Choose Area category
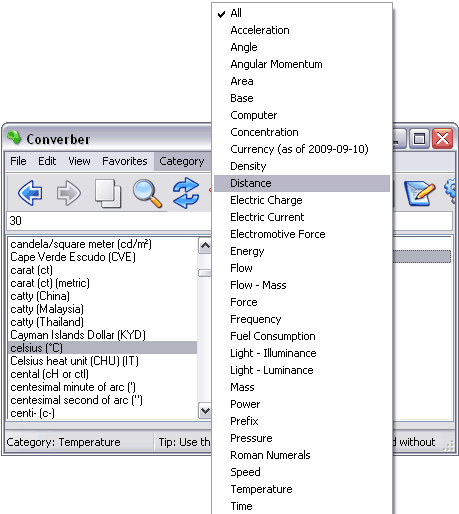Viewport: 459px width, 514px height. 302,81
